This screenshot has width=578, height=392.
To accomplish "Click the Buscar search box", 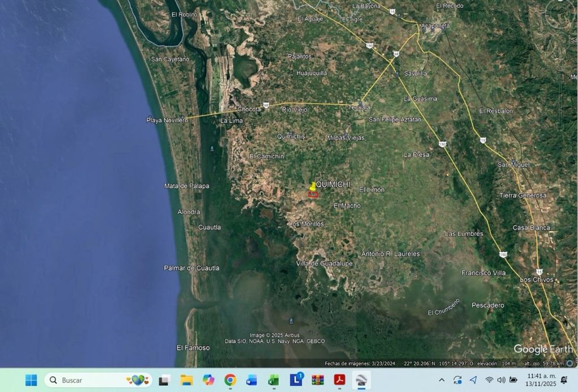I will 90,380.
